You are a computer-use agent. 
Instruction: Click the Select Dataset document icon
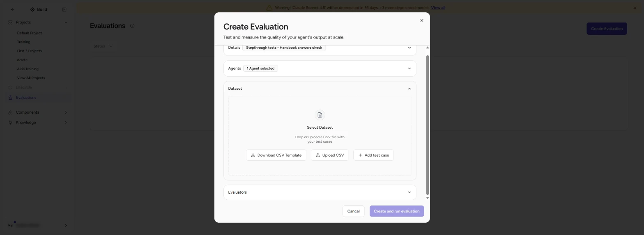(x=320, y=115)
